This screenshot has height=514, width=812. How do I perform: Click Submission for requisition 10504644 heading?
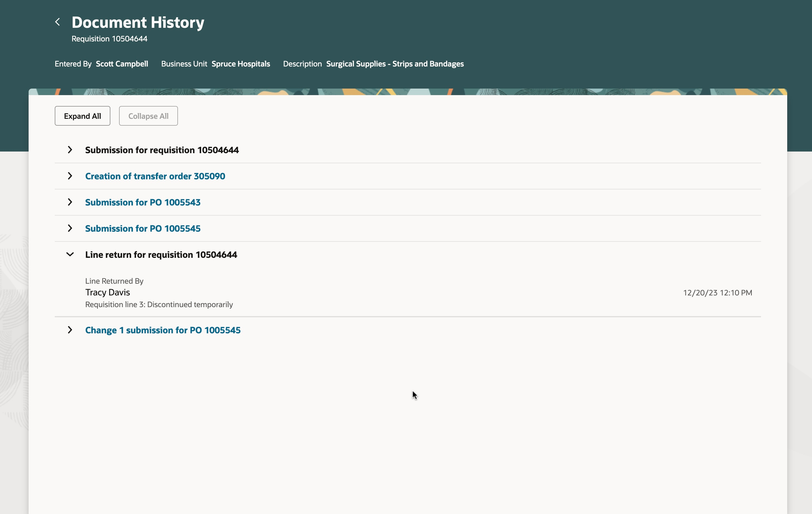coord(162,150)
